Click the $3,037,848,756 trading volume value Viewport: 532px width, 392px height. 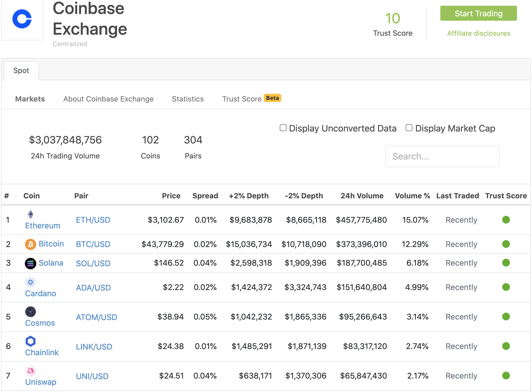(x=65, y=140)
